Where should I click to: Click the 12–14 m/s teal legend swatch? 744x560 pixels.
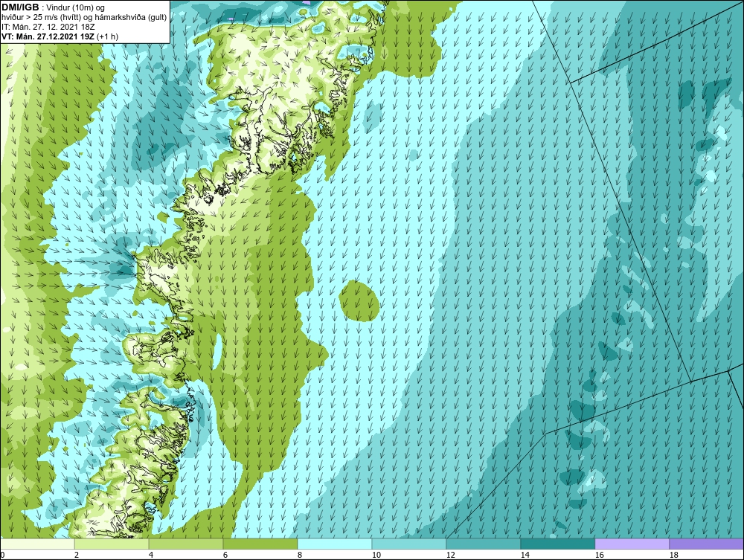[x=484, y=544]
